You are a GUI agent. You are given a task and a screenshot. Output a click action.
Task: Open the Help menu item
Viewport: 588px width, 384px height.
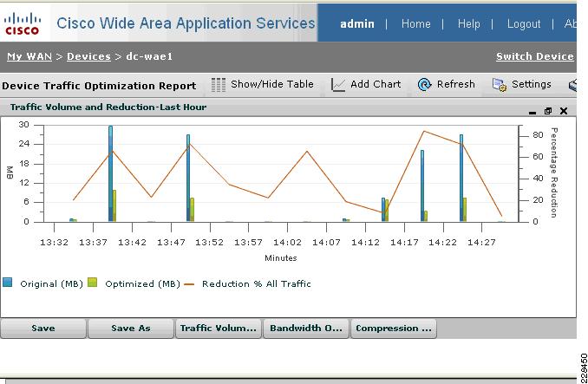pos(468,24)
